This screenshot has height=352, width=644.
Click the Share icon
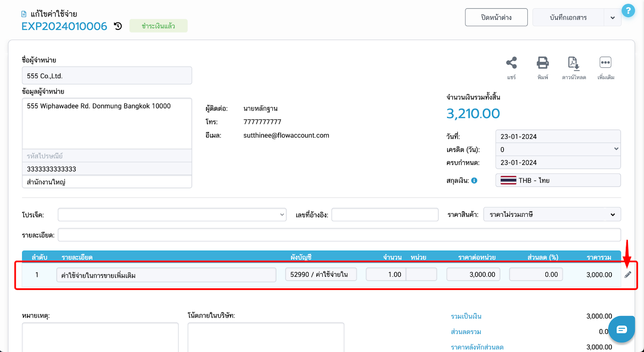(x=511, y=63)
